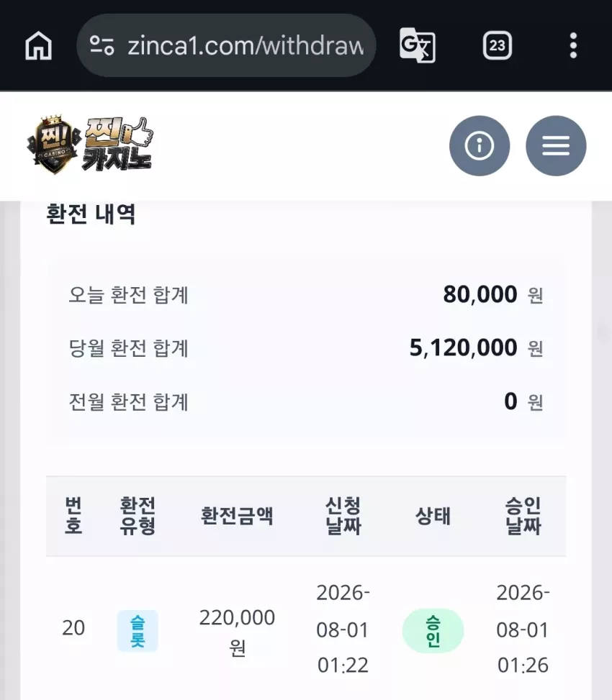Click the 환전 유형 column header
This screenshot has width=612, height=700.
pos(138,516)
